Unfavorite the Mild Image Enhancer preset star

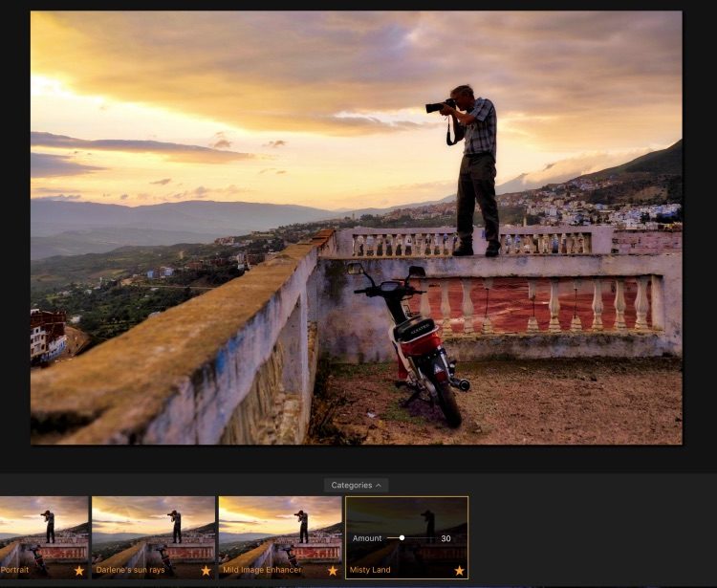coord(332,571)
